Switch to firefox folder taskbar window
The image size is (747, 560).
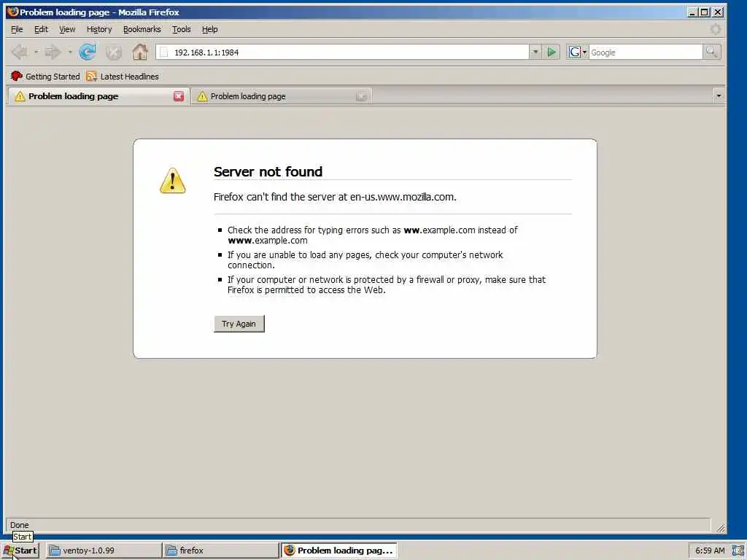(220, 551)
